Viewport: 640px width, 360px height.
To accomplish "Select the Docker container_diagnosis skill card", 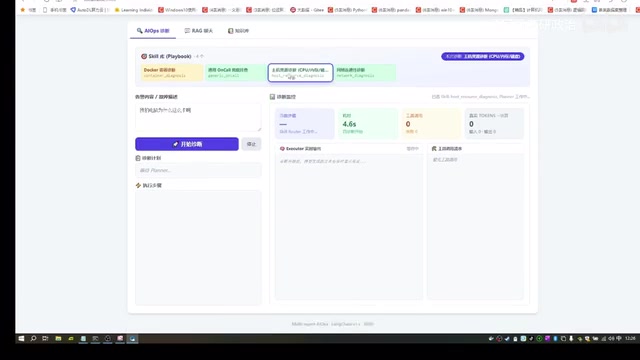I will point(172,73).
